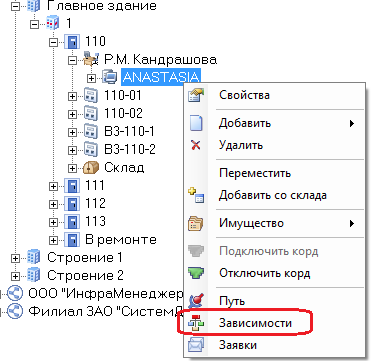
Task: Choose Удалить in the context menu
Action: click(x=274, y=145)
